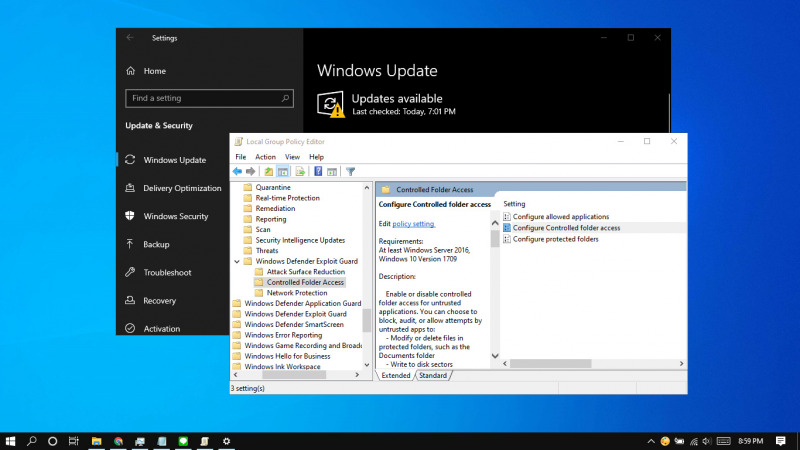Select the Configure allowed applications setting
Image resolution: width=800 pixels, height=450 pixels.
click(x=560, y=216)
